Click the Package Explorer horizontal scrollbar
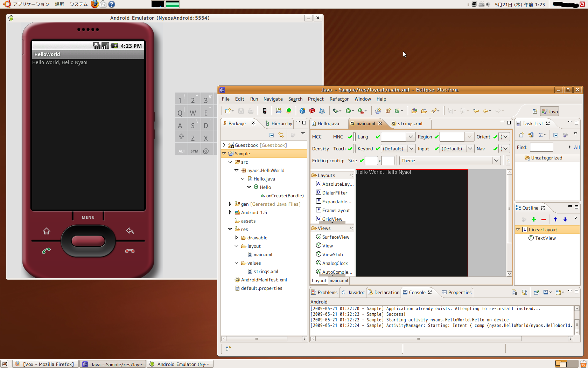The image size is (588, 368). click(x=264, y=339)
